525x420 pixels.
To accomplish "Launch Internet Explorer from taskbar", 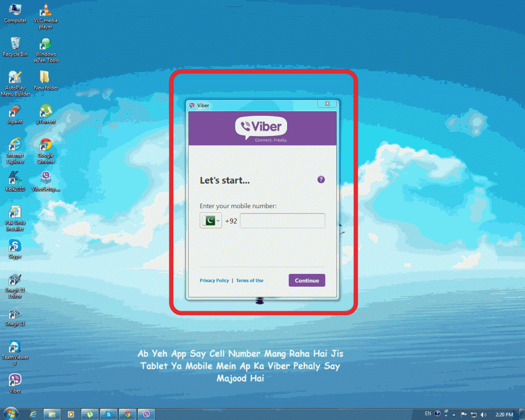I will pyautogui.click(x=33, y=414).
